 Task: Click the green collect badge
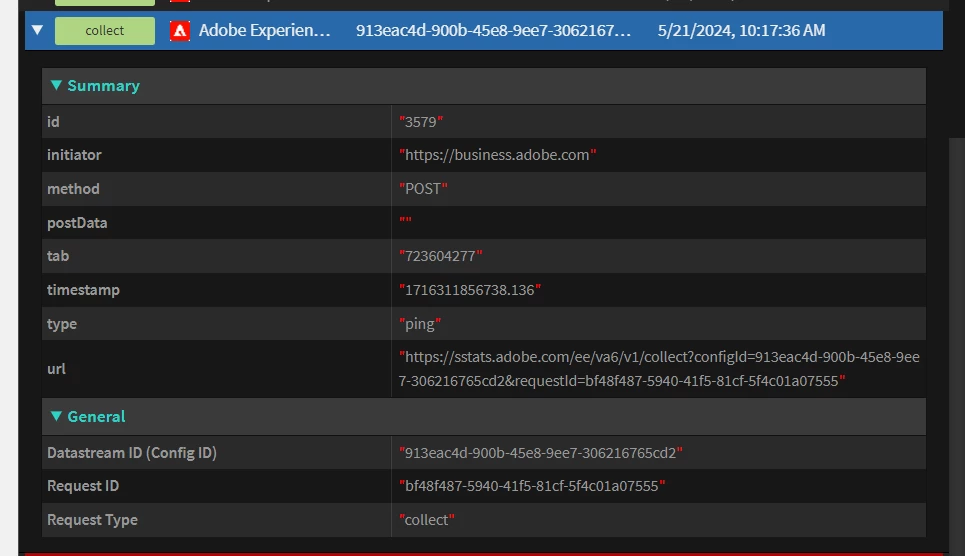(105, 30)
